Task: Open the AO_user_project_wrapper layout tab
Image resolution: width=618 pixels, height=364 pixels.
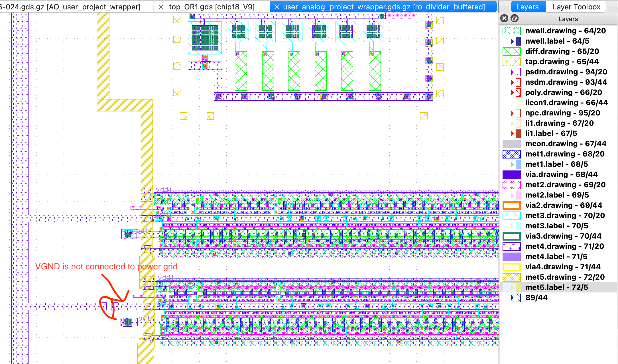Action: pyautogui.click(x=71, y=7)
